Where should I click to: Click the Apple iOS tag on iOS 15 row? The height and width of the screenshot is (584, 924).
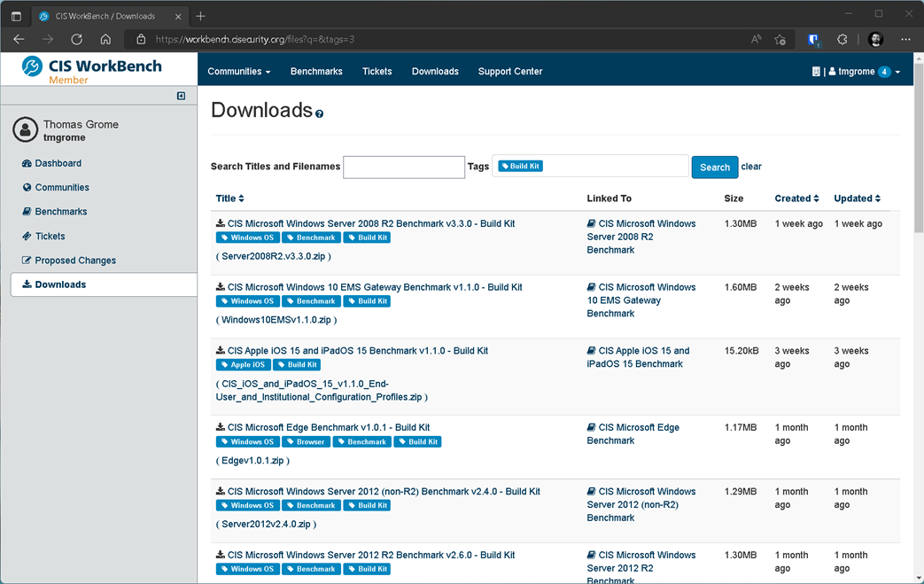pyautogui.click(x=243, y=365)
